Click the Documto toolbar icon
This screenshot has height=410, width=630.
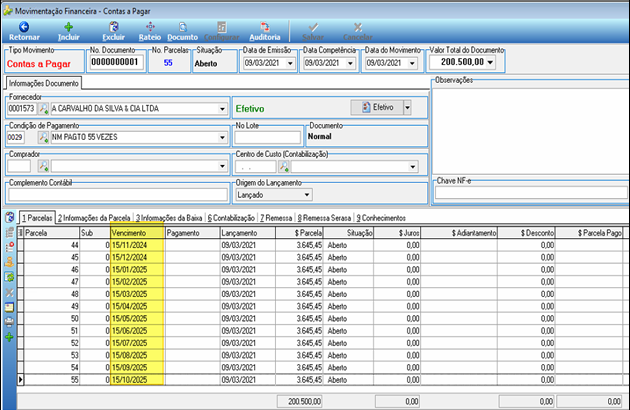tap(183, 27)
